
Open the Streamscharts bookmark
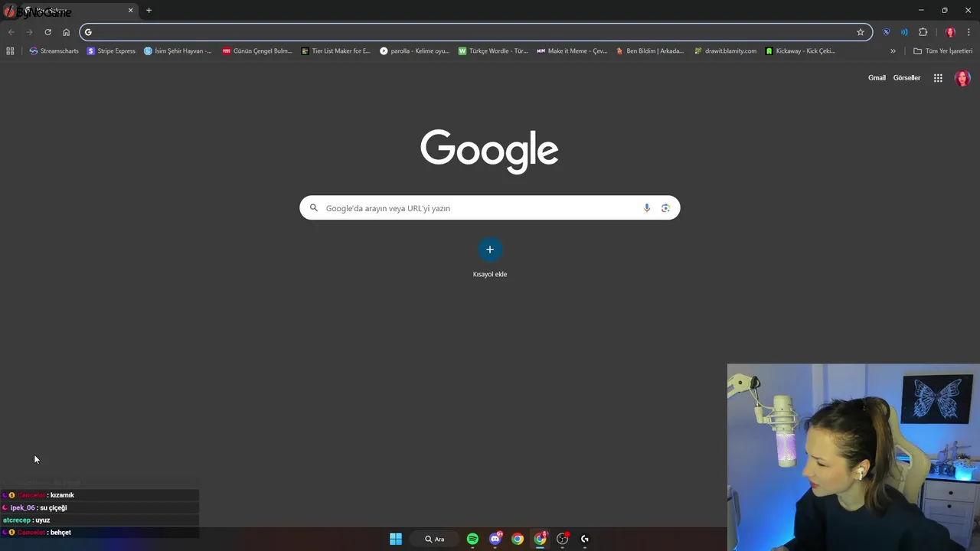pyautogui.click(x=54, y=51)
